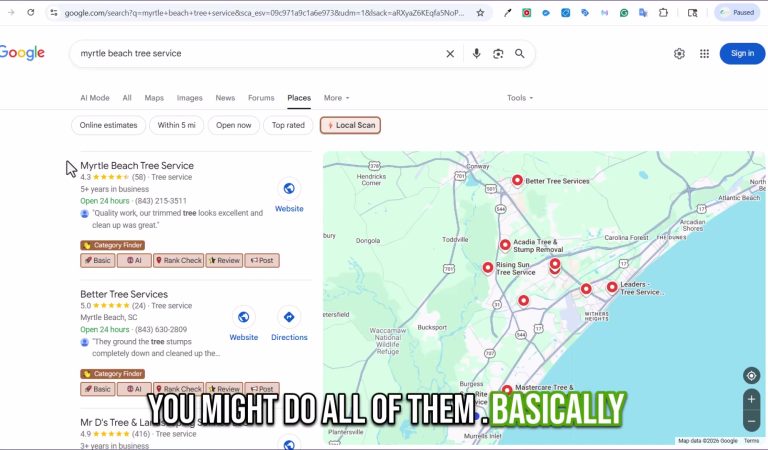Open the site information icon in address bar
768x450 pixels.
click(54, 13)
